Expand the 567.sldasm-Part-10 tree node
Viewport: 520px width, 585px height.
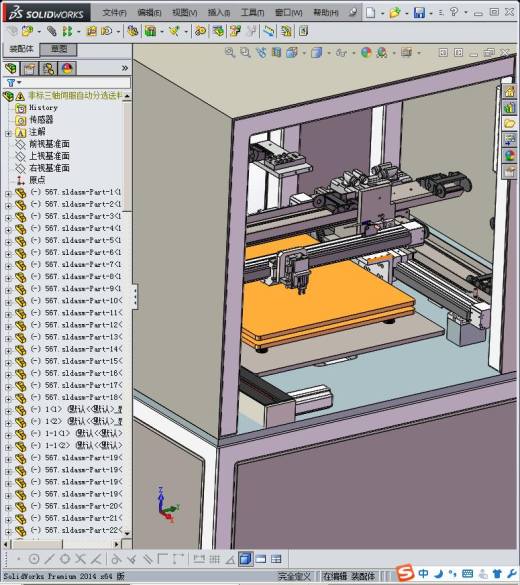[8, 302]
